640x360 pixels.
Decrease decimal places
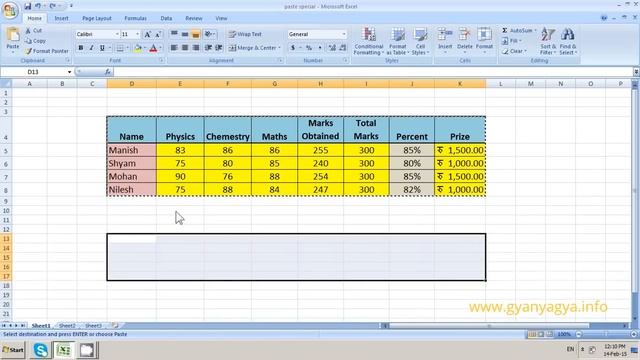[342, 48]
